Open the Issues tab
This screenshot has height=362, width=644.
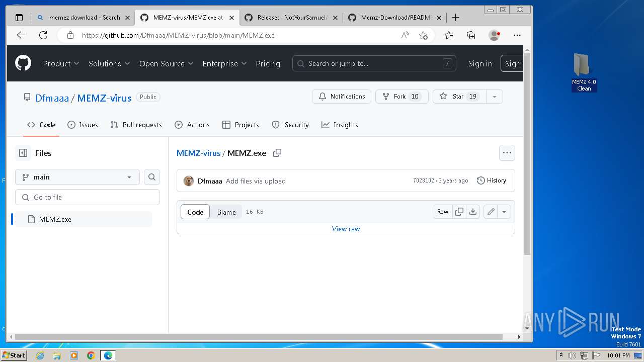click(x=83, y=125)
